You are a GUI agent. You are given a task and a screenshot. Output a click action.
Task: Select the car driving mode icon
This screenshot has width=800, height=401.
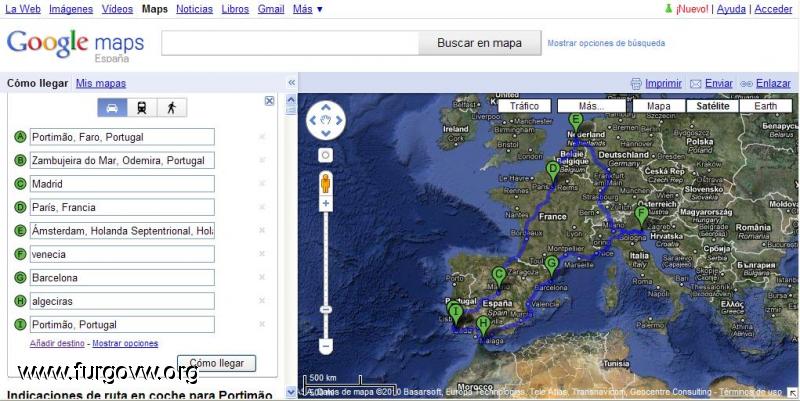112,108
